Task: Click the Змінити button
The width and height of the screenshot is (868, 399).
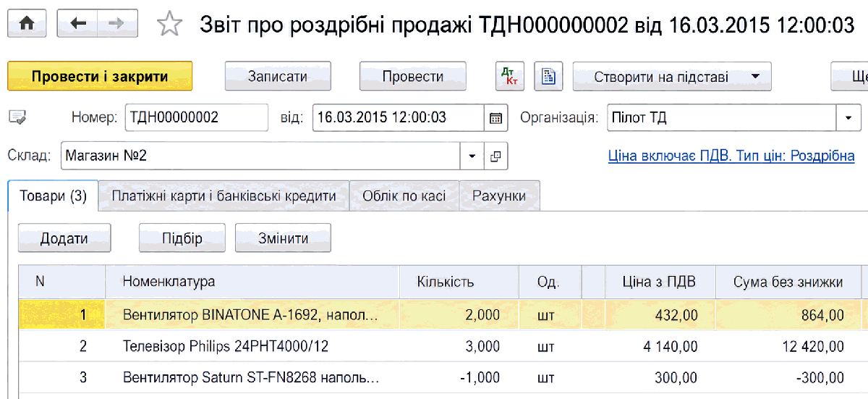Action: click(284, 238)
